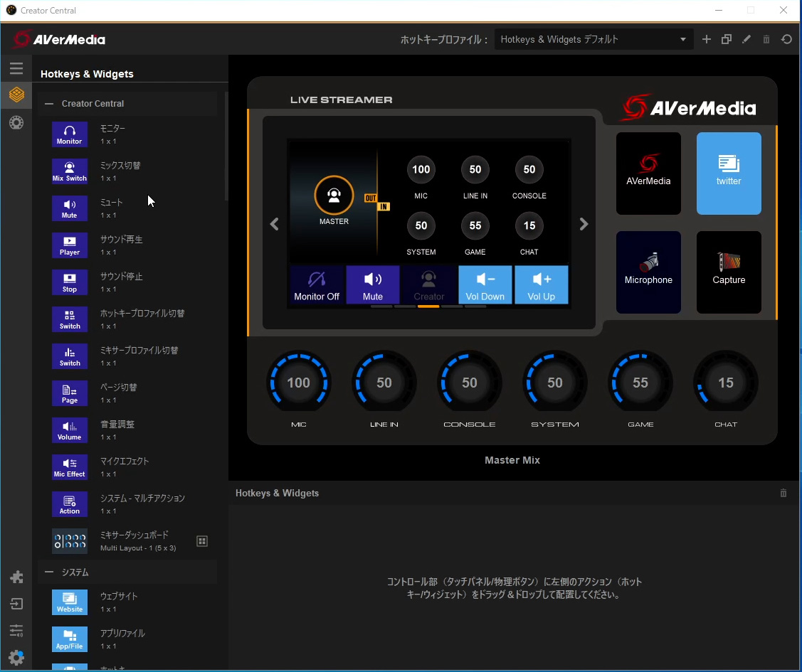
Task: Click the Capture physical button
Action: pyautogui.click(x=729, y=272)
